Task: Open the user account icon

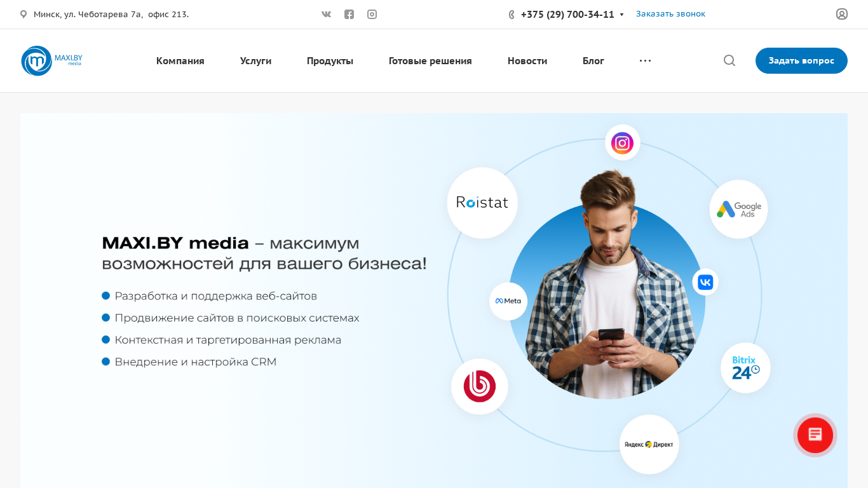Action: pyautogui.click(x=842, y=14)
